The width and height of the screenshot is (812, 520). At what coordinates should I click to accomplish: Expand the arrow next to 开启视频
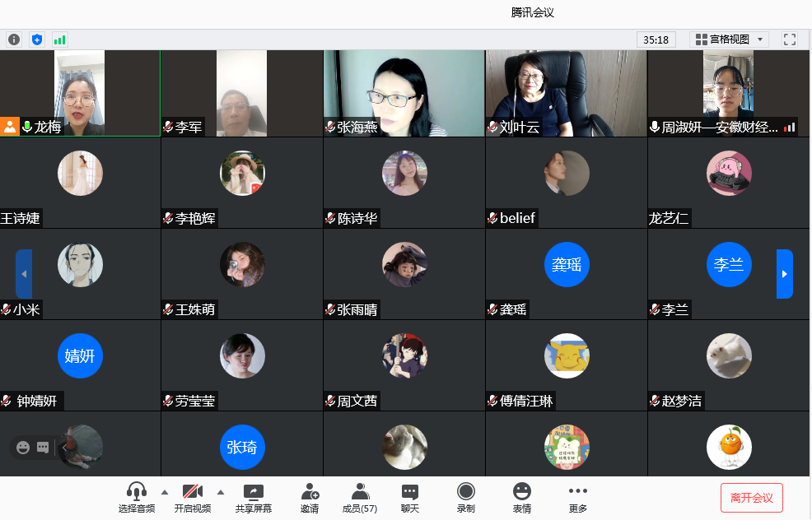click(221, 492)
